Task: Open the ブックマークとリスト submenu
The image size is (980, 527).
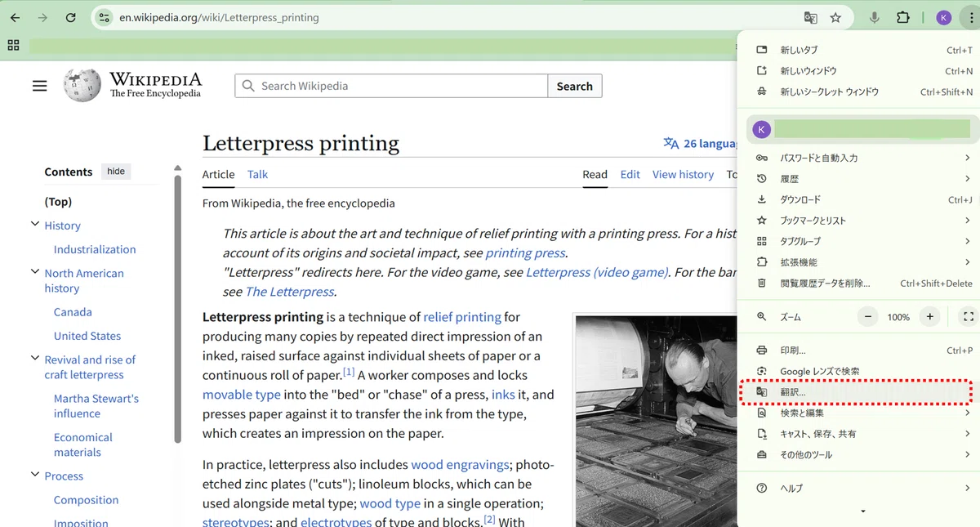Action: point(858,221)
